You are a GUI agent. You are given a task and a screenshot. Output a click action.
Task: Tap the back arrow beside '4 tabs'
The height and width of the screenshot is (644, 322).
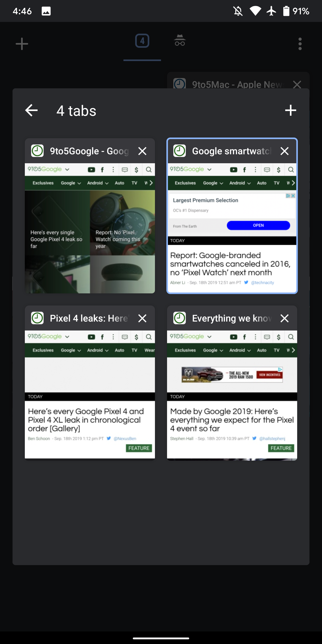32,110
